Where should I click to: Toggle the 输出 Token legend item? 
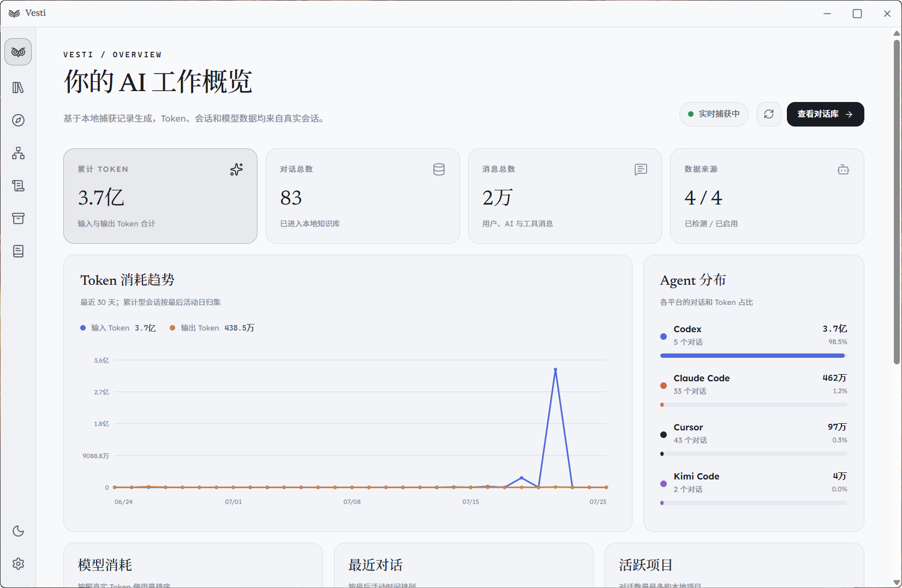tap(212, 328)
